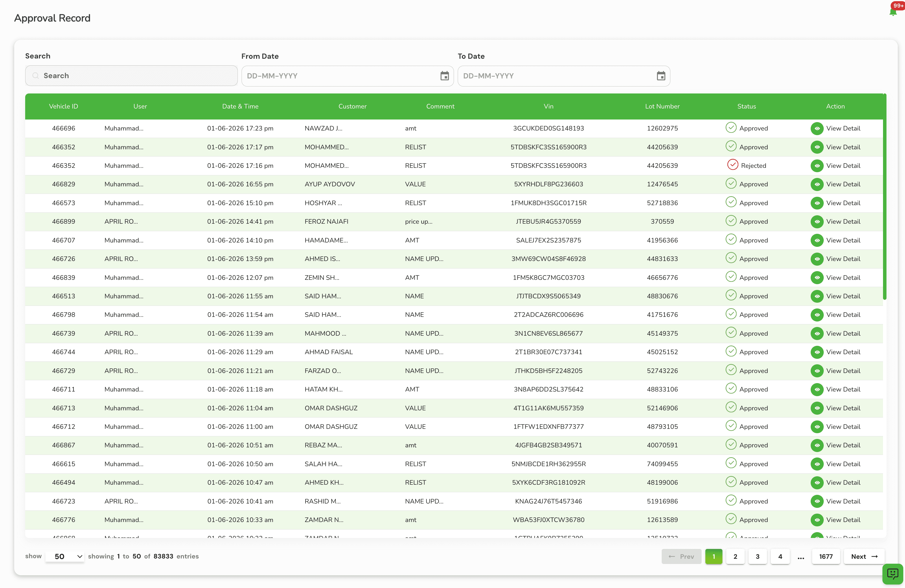
Task: Click the eye icon for vehicle 466713
Action: pyautogui.click(x=817, y=408)
